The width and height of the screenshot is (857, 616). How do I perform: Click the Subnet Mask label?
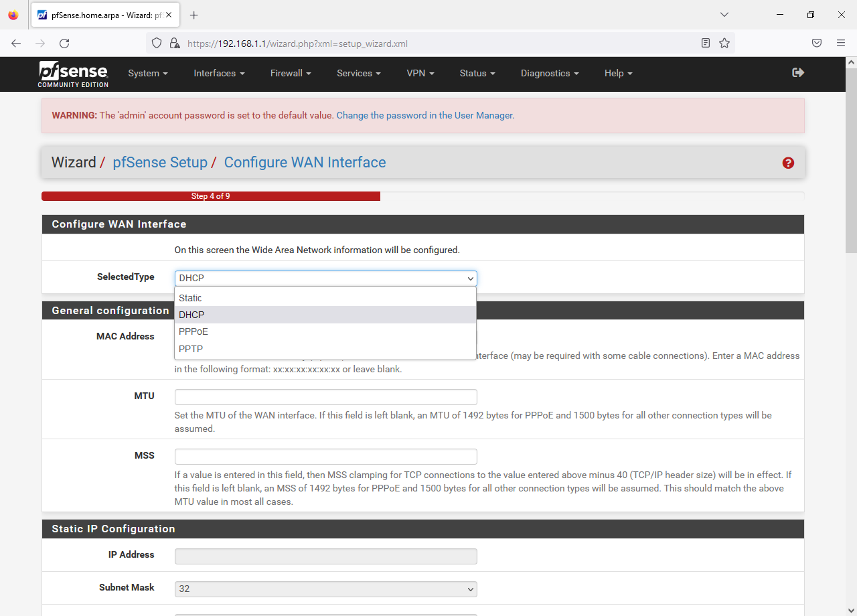[x=127, y=587]
